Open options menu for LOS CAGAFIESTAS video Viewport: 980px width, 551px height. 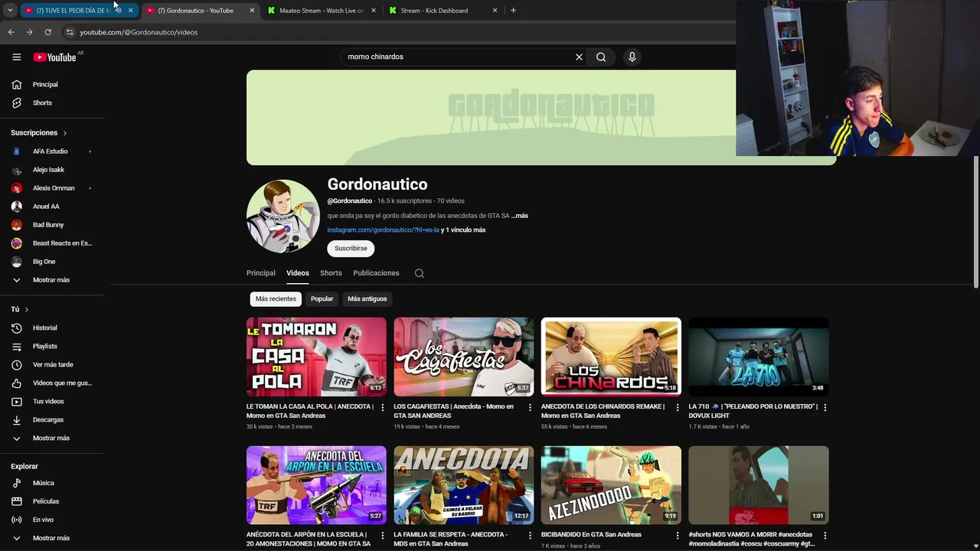click(530, 407)
